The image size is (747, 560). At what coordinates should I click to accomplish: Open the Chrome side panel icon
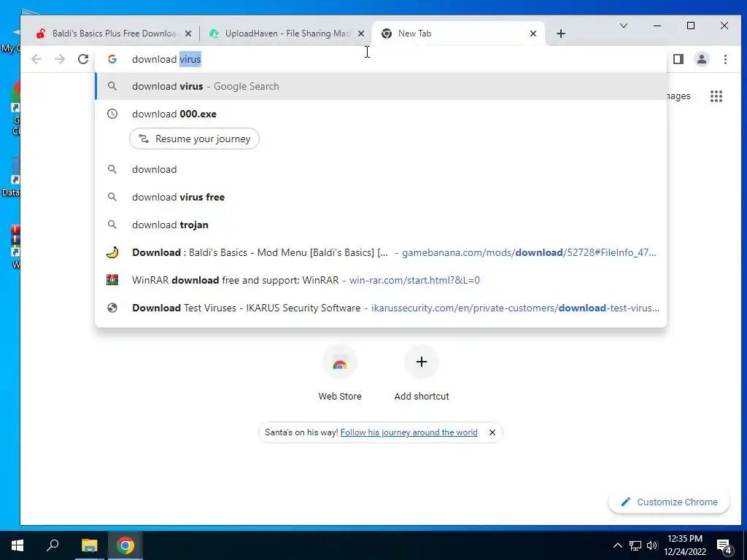click(x=678, y=59)
